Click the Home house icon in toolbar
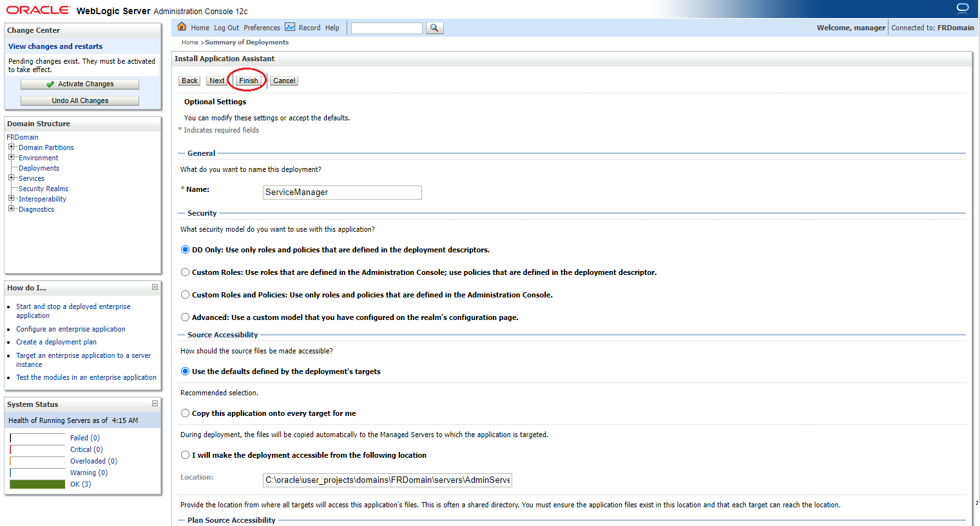The height and width of the screenshot is (526, 980). click(182, 26)
